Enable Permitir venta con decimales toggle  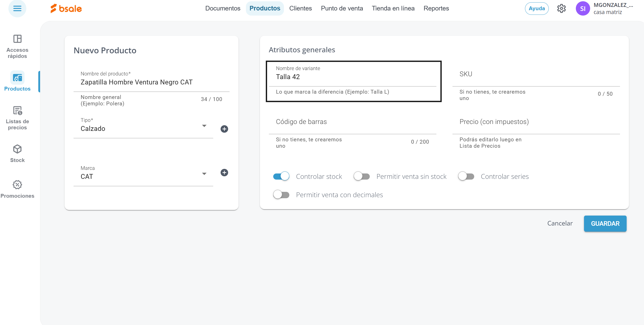click(x=281, y=195)
